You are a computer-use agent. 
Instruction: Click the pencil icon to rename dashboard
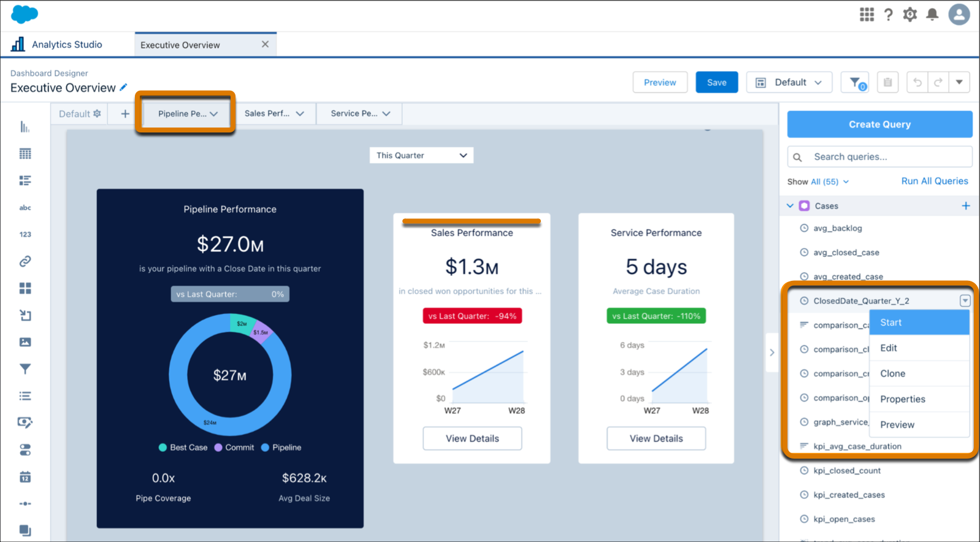click(123, 88)
